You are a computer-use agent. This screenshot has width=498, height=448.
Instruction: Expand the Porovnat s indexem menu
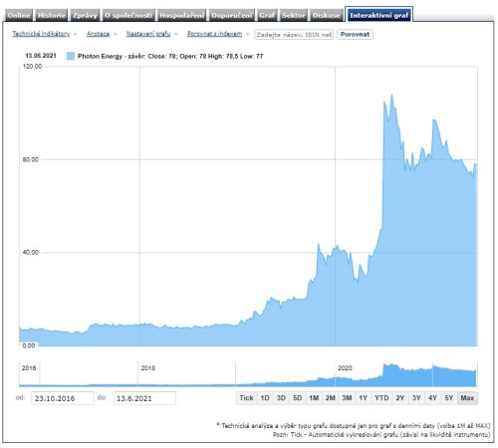214,34
